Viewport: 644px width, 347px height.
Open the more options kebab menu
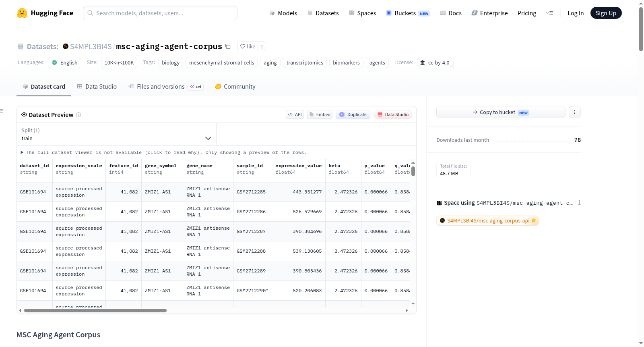[575, 112]
